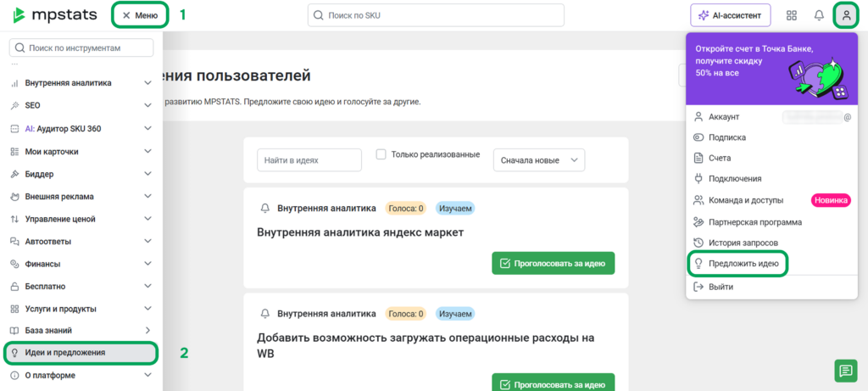
Task: Expand the Бесплатно chevron
Action: [147, 287]
